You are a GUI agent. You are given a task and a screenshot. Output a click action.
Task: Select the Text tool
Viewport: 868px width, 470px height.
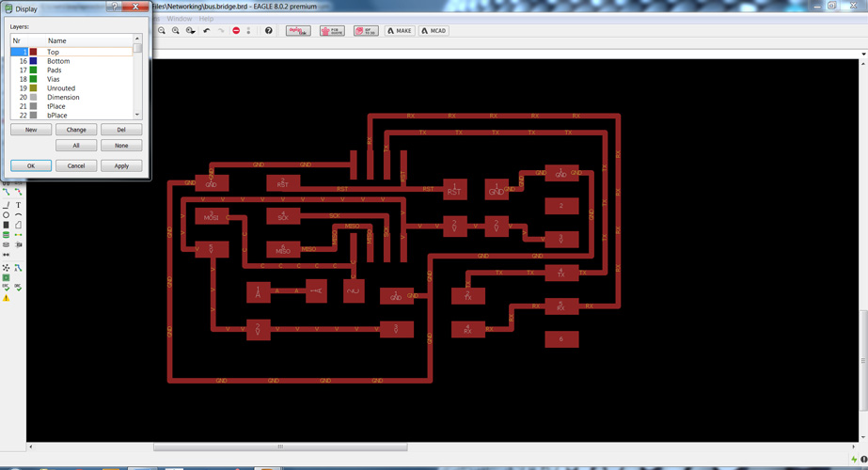(x=18, y=205)
